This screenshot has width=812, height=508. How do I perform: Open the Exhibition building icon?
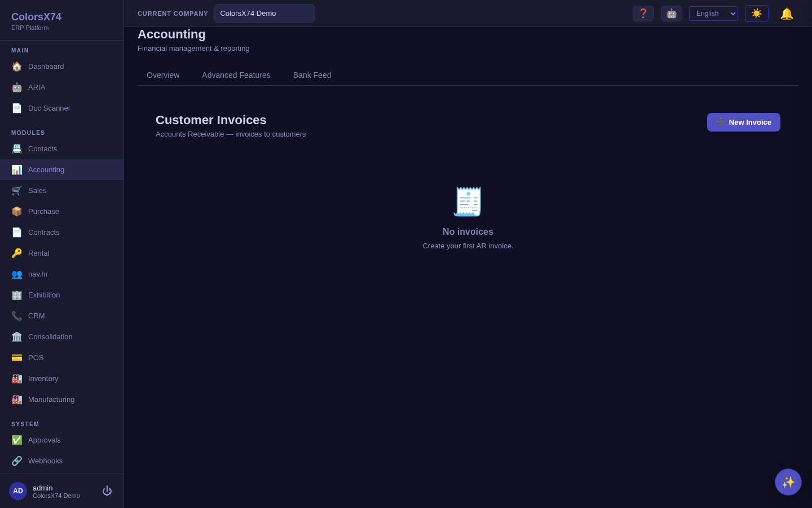pos(17,295)
